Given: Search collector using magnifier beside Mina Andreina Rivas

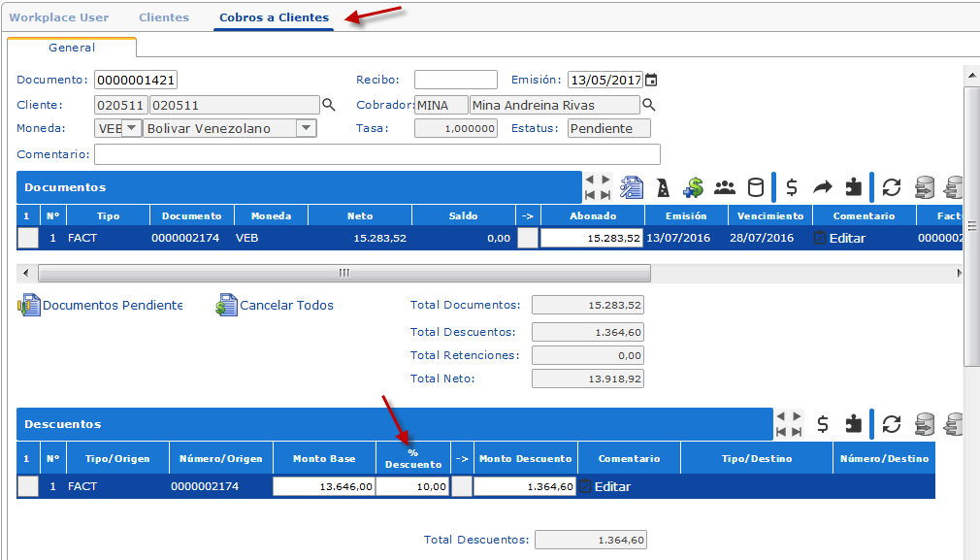Looking at the screenshot, I should coord(649,105).
